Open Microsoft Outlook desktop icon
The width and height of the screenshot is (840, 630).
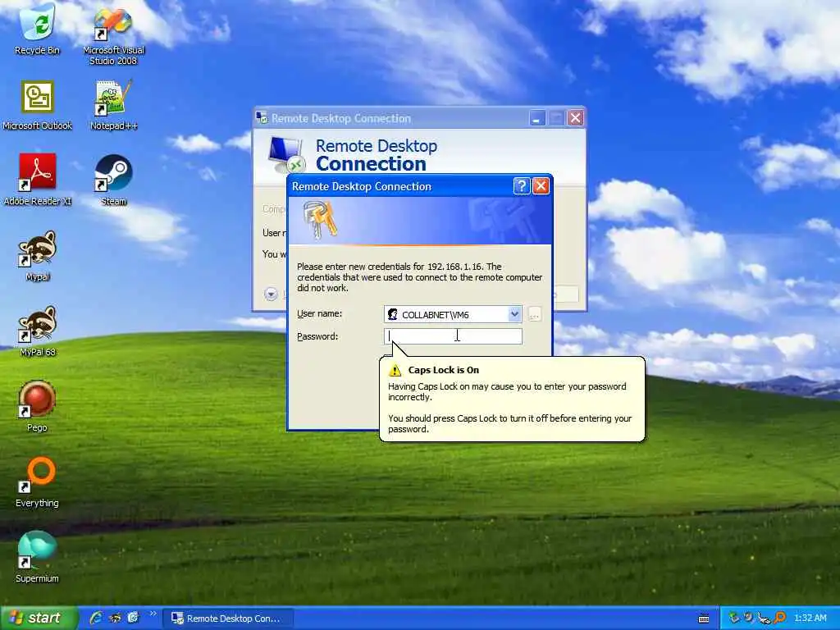click(38, 105)
